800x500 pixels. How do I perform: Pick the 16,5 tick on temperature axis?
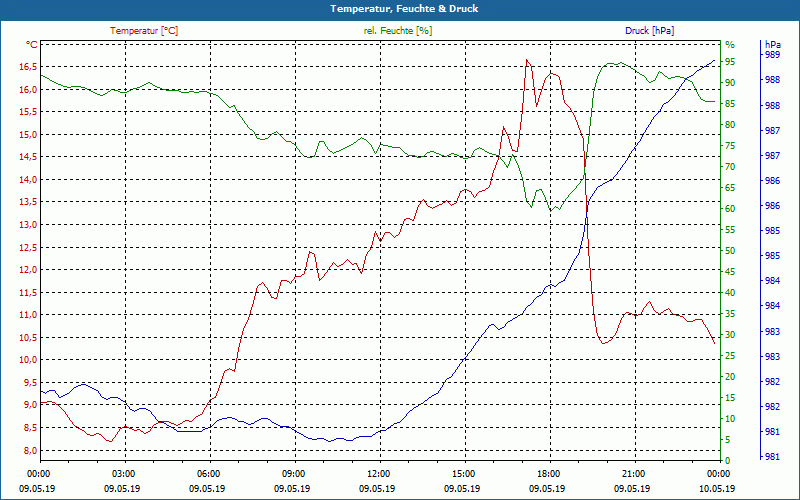pos(28,67)
